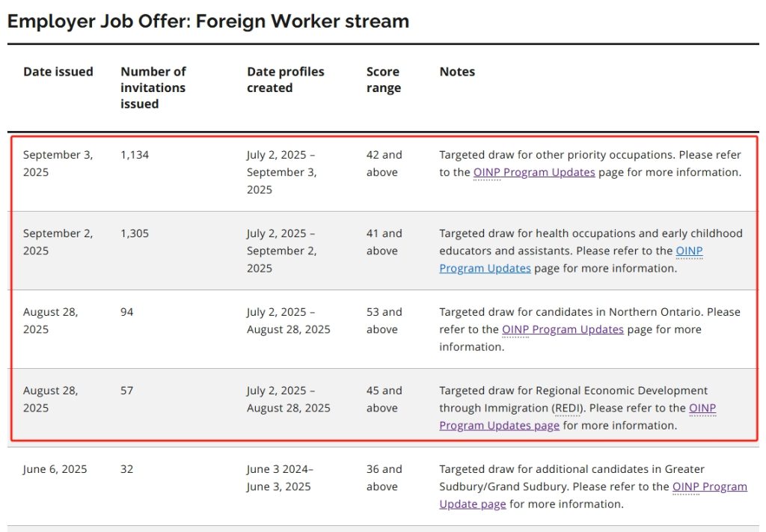The width and height of the screenshot is (766, 532).
Task: Select the 'Date profiles created' column header
Action: coord(286,79)
